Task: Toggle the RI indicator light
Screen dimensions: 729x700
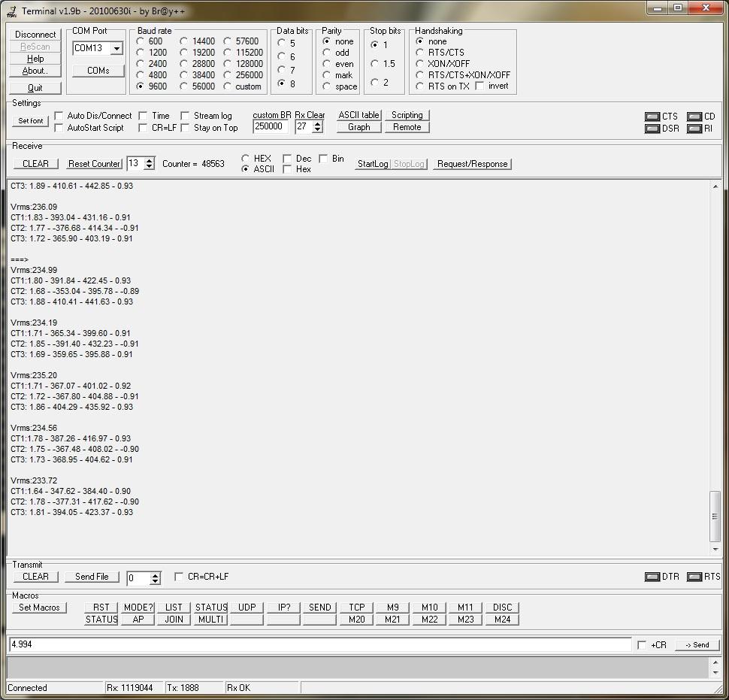Action: [x=694, y=129]
